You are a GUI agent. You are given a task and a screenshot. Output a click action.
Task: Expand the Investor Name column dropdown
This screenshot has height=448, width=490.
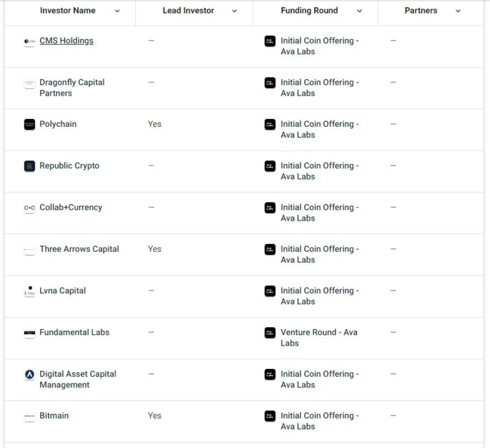coord(117,11)
